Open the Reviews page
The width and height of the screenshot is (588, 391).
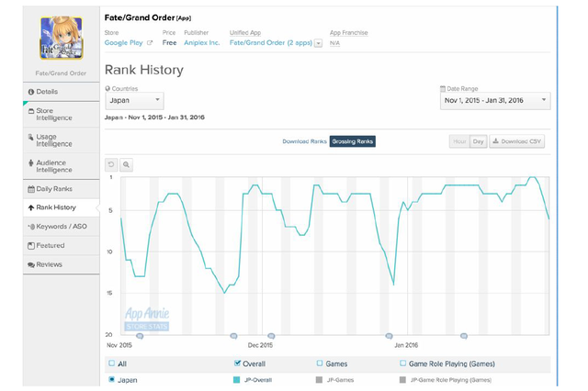pyautogui.click(x=62, y=264)
